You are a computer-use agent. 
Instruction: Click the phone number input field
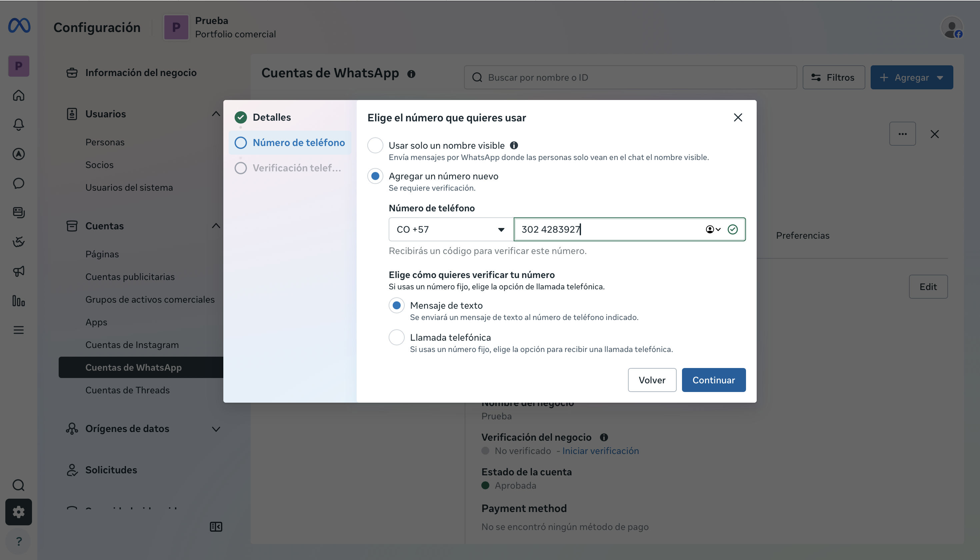coord(629,229)
